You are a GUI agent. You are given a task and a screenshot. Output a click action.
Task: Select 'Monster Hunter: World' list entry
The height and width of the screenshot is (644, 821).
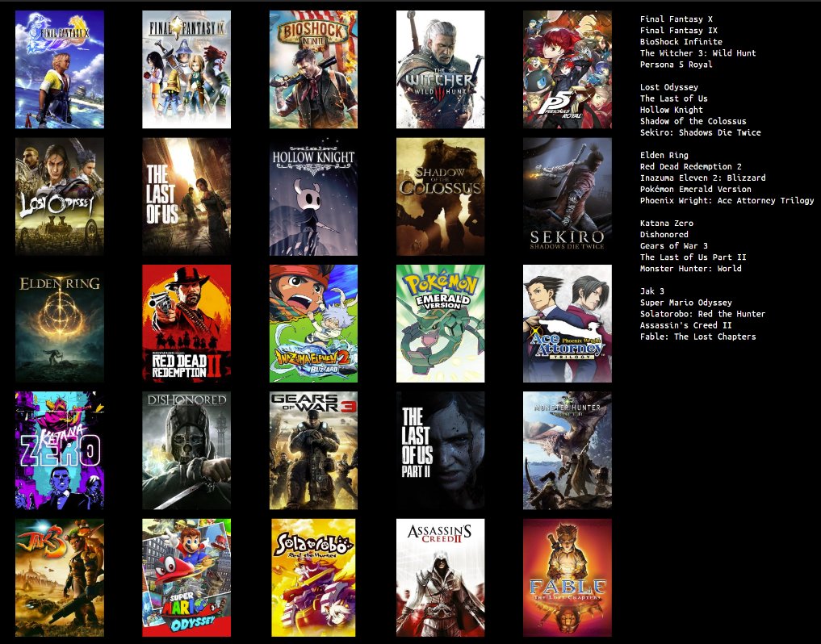click(x=690, y=269)
